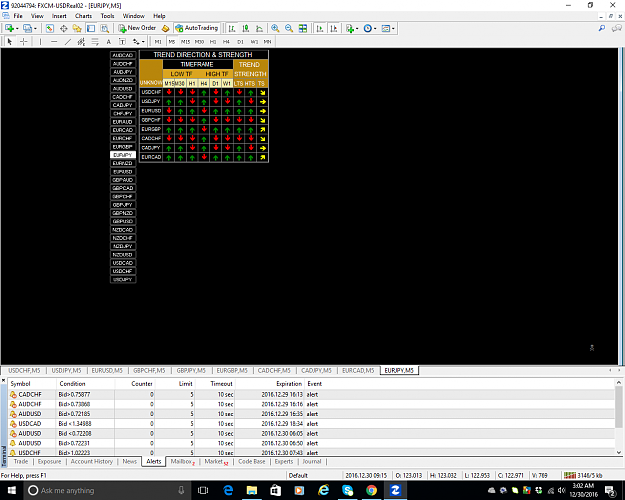Viewport: 625px width, 500px height.
Task: Click the GBPAUD symbol button on chart
Action: coord(123,180)
